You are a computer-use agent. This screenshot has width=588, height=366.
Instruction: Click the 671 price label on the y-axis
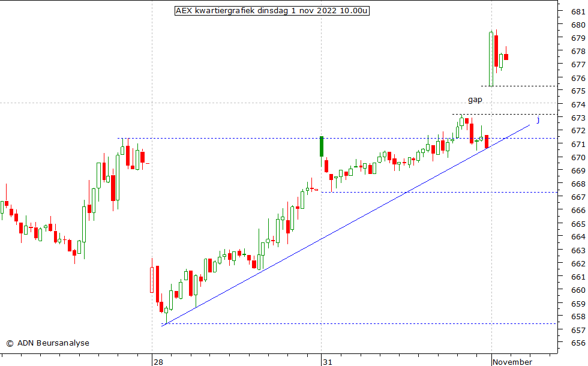(x=578, y=145)
